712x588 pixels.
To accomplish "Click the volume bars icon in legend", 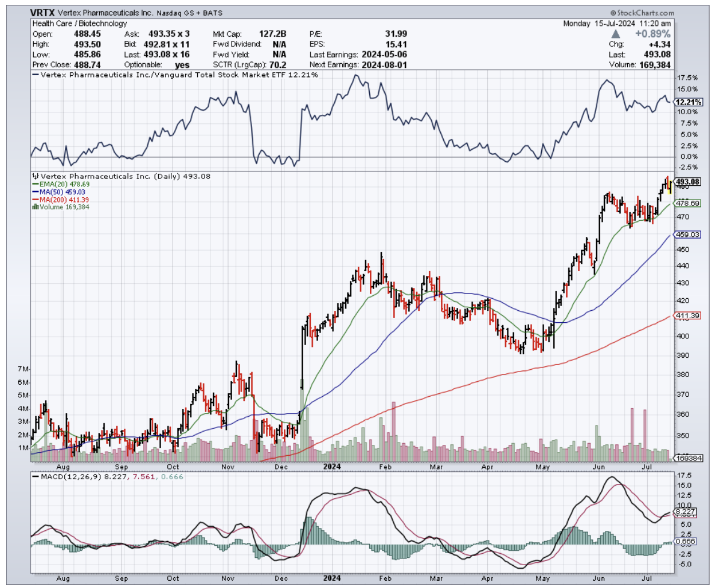I will tap(34, 207).
